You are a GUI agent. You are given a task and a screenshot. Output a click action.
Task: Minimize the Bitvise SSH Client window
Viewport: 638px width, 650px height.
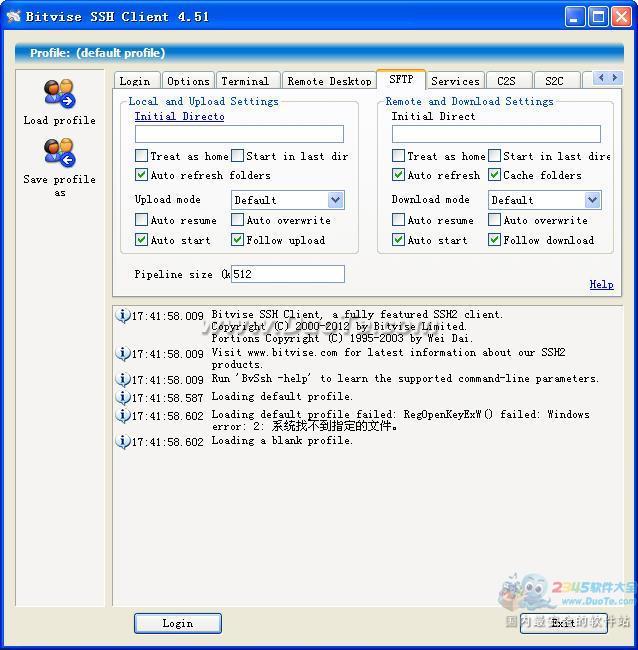[x=575, y=17]
